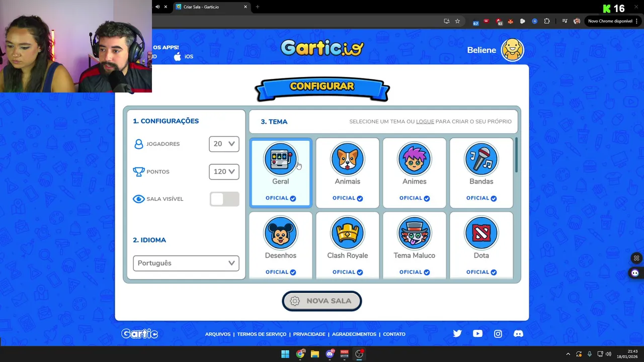Select the Bandas microphone theme
Image resolution: width=644 pixels, height=362 pixels.
pos(481,173)
